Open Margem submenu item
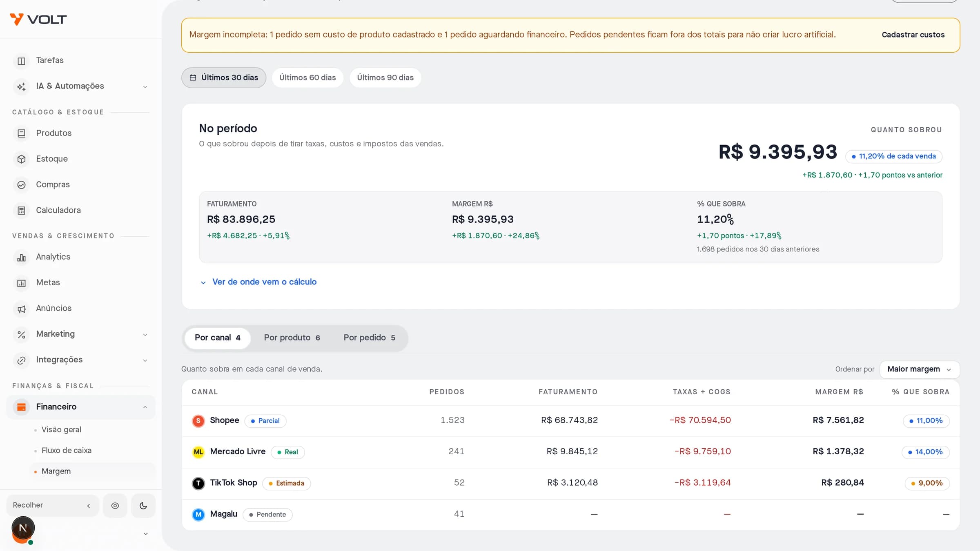Viewport: 980px width, 551px height. point(56,471)
